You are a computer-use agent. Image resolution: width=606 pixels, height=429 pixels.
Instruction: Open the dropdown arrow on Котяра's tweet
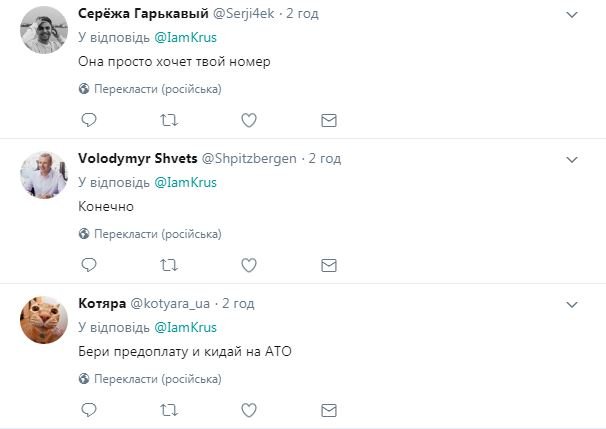572,304
